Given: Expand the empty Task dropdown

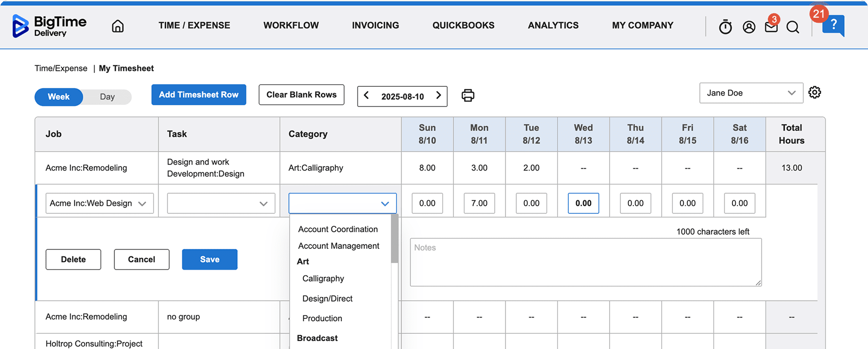Looking at the screenshot, I should (220, 203).
